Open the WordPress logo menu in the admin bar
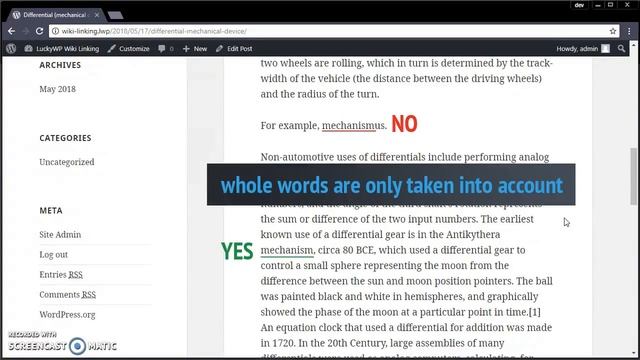 click(11, 49)
